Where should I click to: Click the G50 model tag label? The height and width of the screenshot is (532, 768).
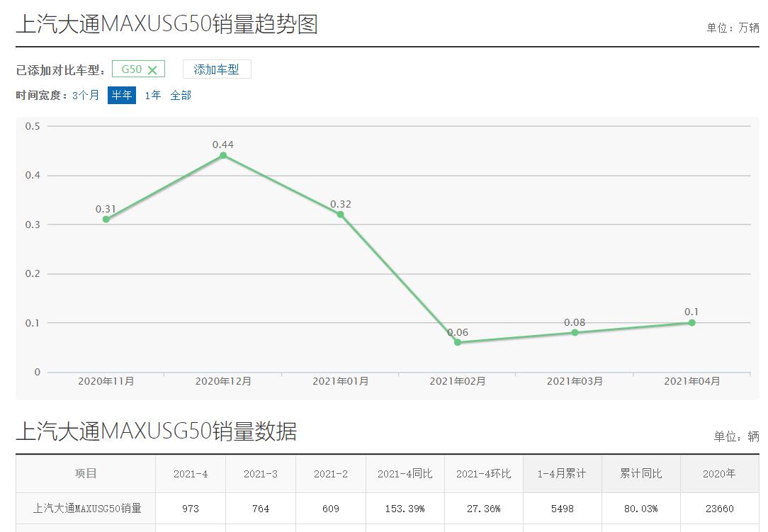131,69
